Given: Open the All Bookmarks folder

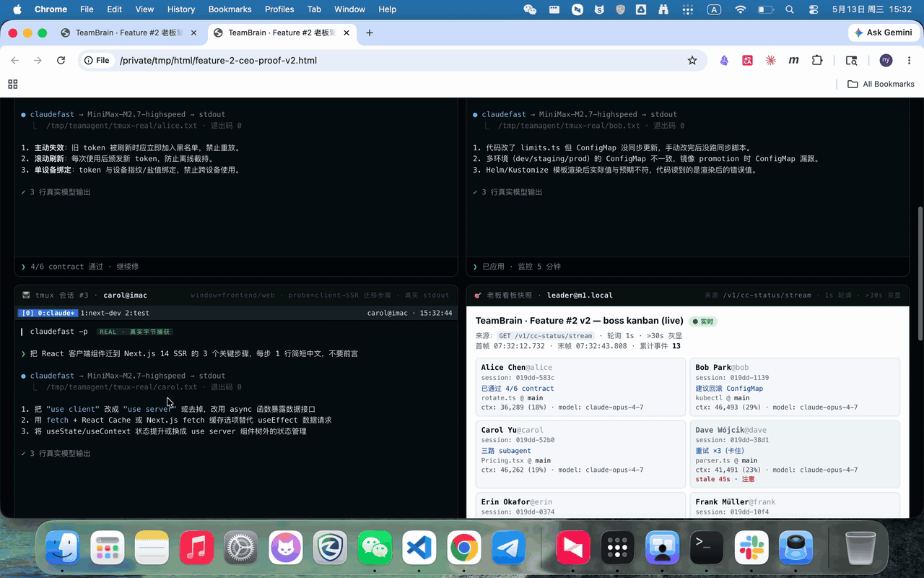Looking at the screenshot, I should click(x=881, y=84).
